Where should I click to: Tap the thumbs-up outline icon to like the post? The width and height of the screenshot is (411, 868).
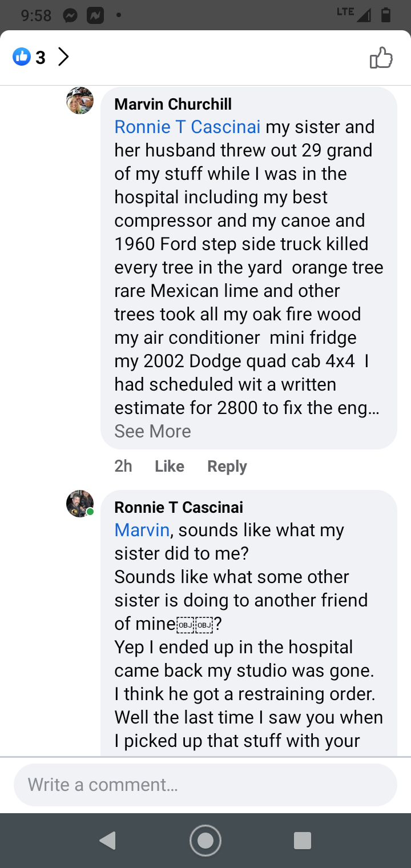pyautogui.click(x=381, y=58)
